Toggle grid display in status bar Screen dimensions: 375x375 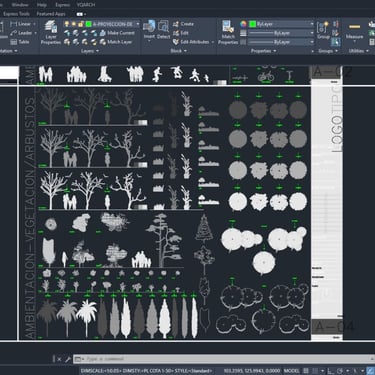pyautogui.click(x=306, y=371)
